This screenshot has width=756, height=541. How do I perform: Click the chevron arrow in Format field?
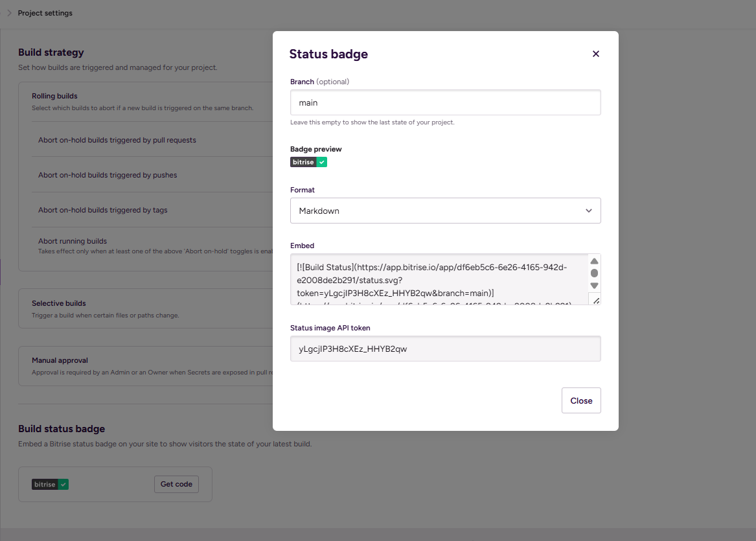pyautogui.click(x=588, y=211)
